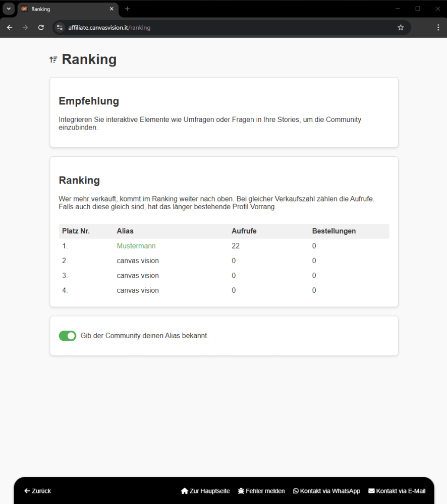The height and width of the screenshot is (504, 447).
Task: Click the rank number 4. cell
Action: pyautogui.click(x=65, y=290)
